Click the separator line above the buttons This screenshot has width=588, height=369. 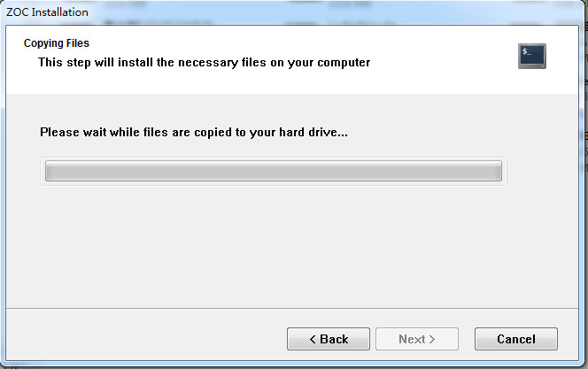pyautogui.click(x=290, y=308)
